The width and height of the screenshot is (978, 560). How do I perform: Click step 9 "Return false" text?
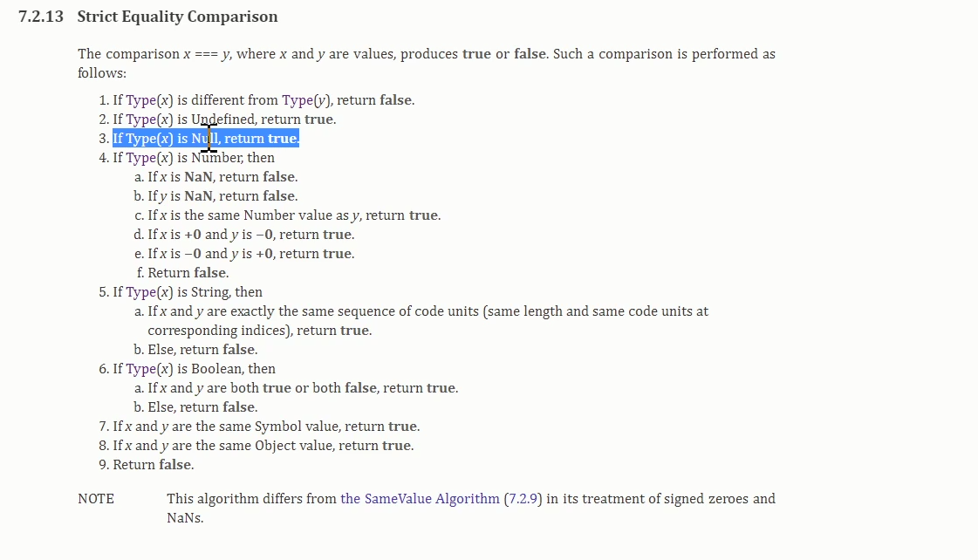pos(154,465)
